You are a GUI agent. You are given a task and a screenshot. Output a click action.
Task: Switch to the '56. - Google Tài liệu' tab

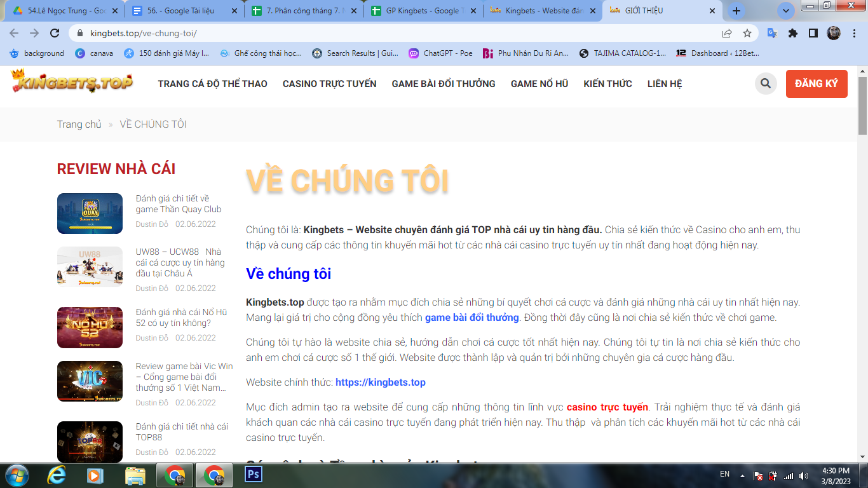[x=183, y=11]
